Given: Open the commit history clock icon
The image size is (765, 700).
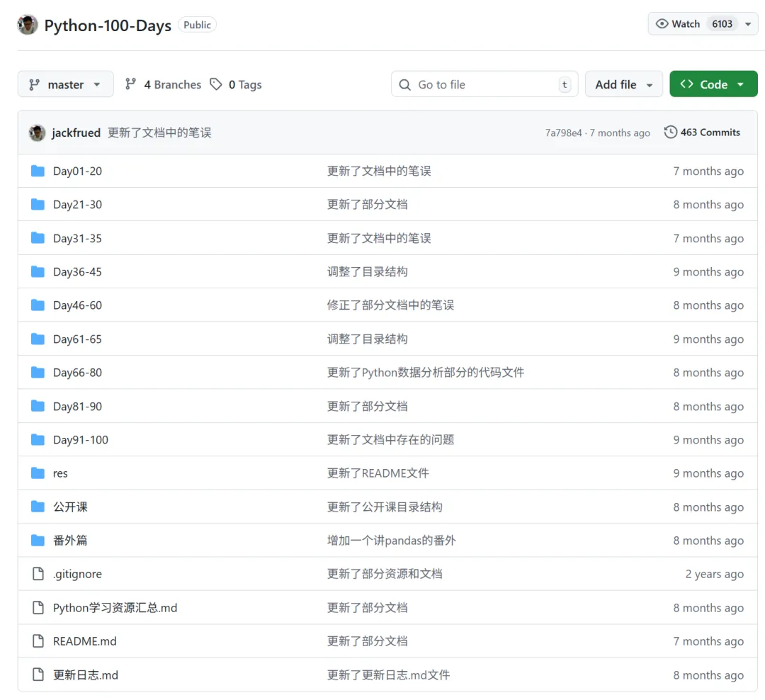Looking at the screenshot, I should tap(670, 132).
